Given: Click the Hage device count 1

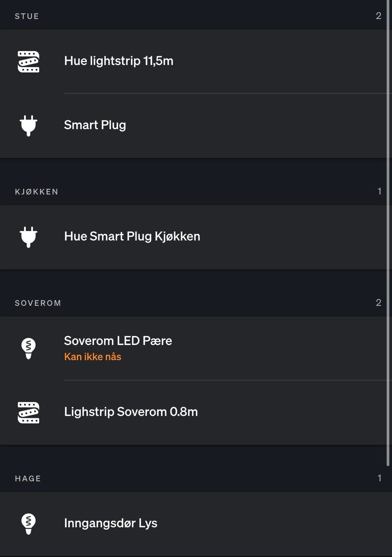Looking at the screenshot, I should [379, 478].
